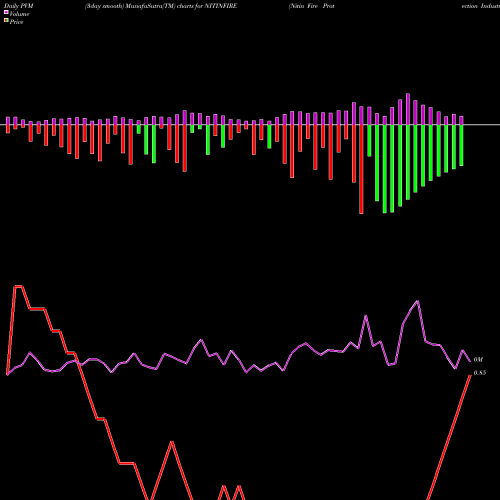Click the red-green Price legend swatch

[x=6, y=20]
